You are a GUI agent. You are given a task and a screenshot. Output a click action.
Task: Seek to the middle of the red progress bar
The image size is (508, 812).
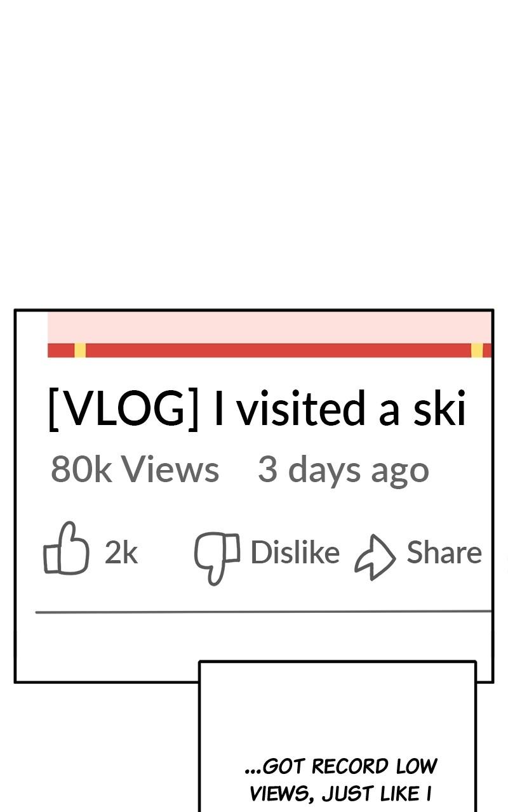[x=270, y=350]
